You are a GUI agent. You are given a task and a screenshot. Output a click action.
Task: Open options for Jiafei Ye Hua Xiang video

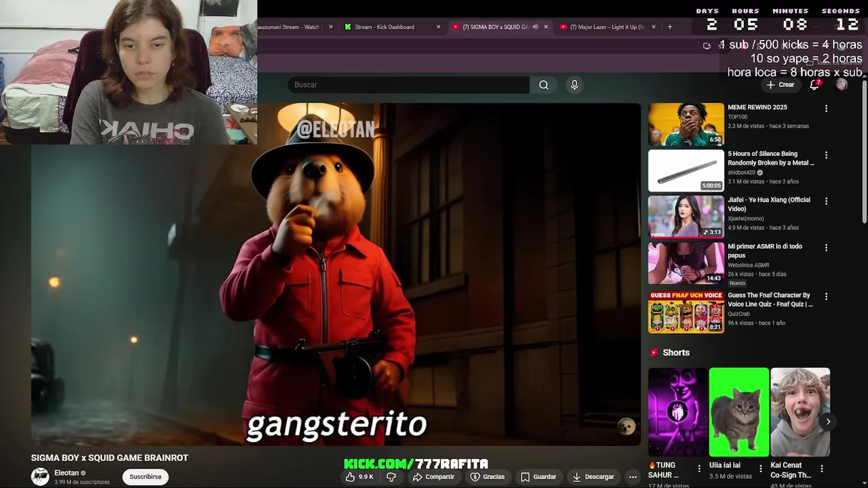[x=826, y=201]
